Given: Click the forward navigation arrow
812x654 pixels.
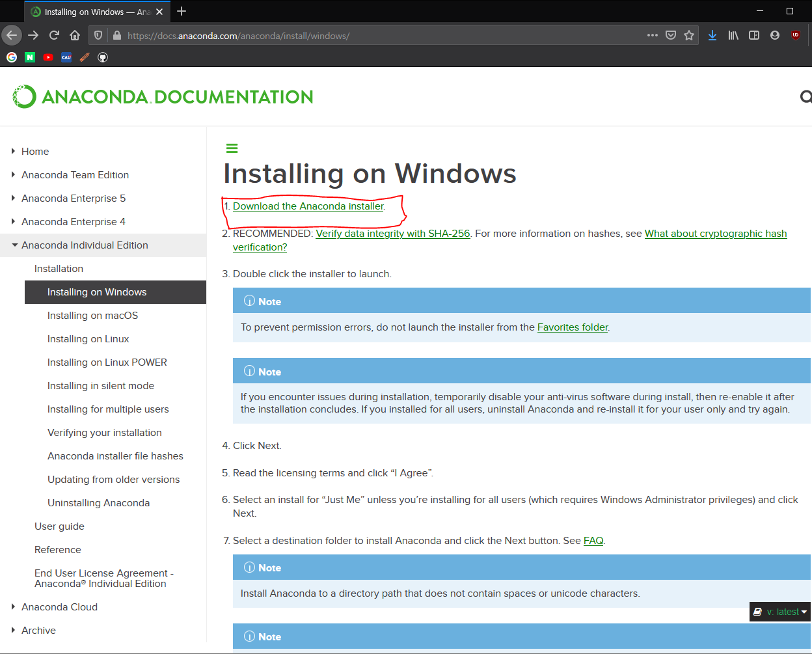Looking at the screenshot, I should [x=33, y=35].
